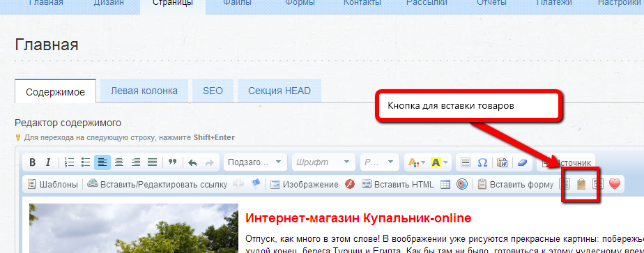Open Платежи in the top navigation

(x=553, y=3)
